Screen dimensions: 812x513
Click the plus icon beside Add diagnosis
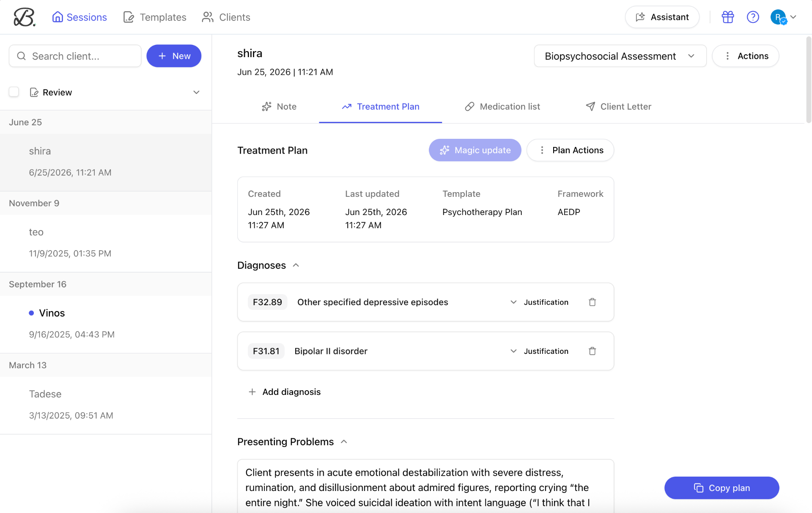tap(252, 392)
